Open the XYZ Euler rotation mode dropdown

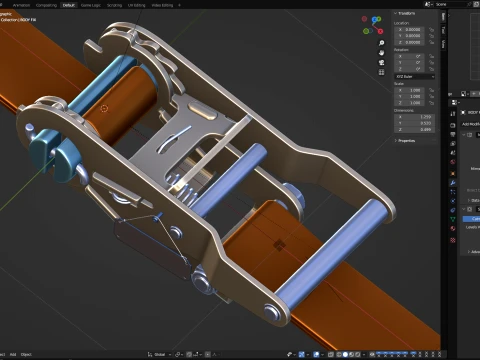[415, 77]
